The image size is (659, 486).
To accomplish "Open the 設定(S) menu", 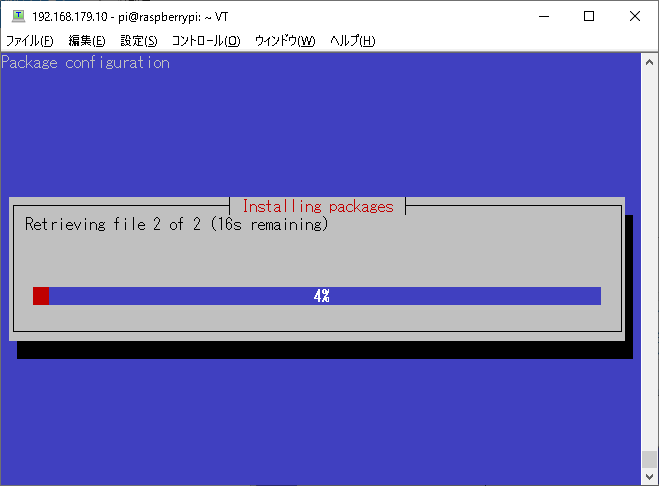I will tap(139, 41).
